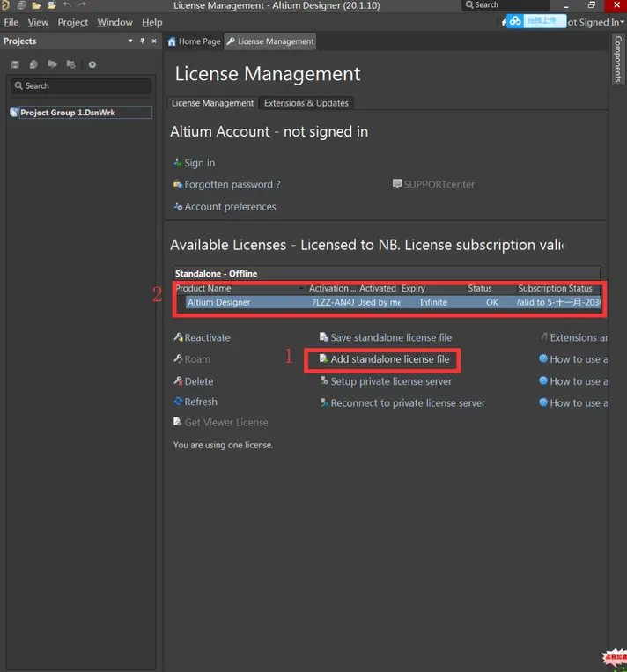Viewport: 627px width, 672px height.
Task: Click the open project icon in title bar
Action: pyautogui.click(x=51, y=5)
